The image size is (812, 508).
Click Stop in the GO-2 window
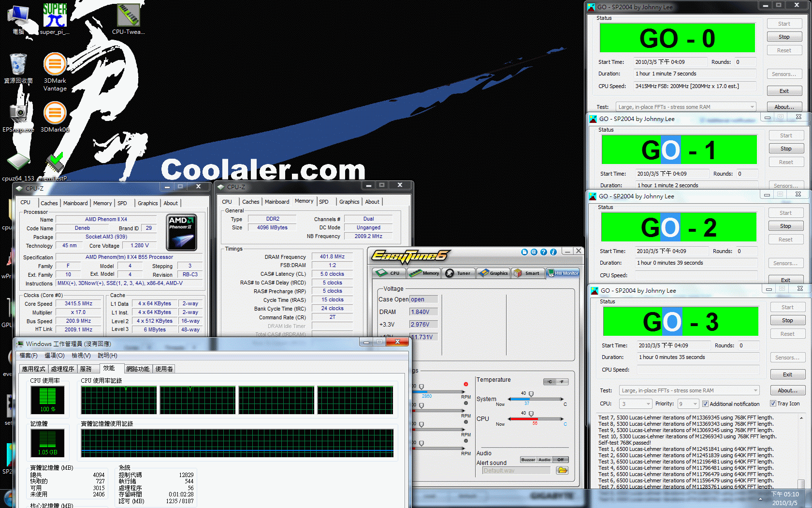(785, 226)
